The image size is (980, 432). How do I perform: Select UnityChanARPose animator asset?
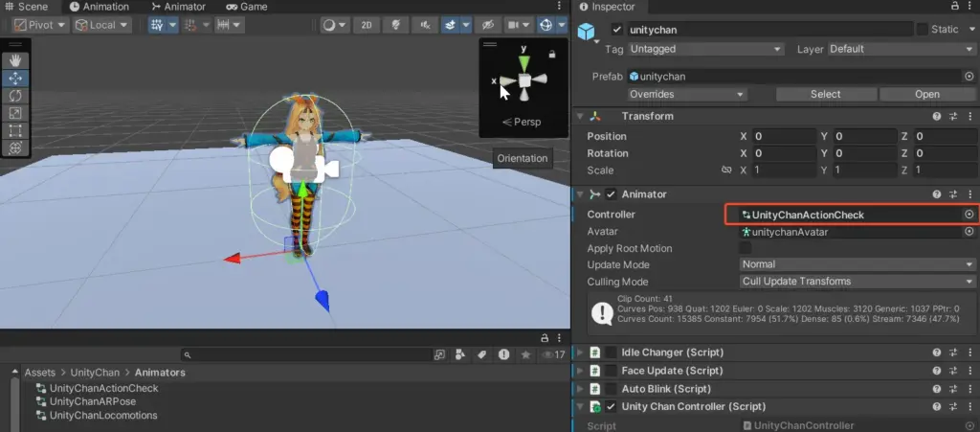coord(93,401)
